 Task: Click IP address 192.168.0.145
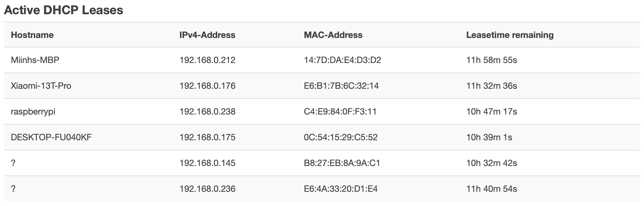(x=207, y=163)
